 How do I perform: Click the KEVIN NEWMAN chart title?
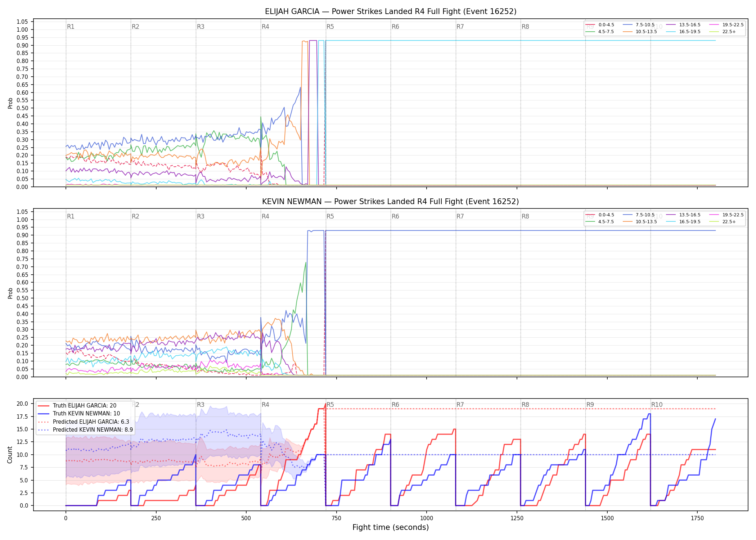[x=391, y=202]
